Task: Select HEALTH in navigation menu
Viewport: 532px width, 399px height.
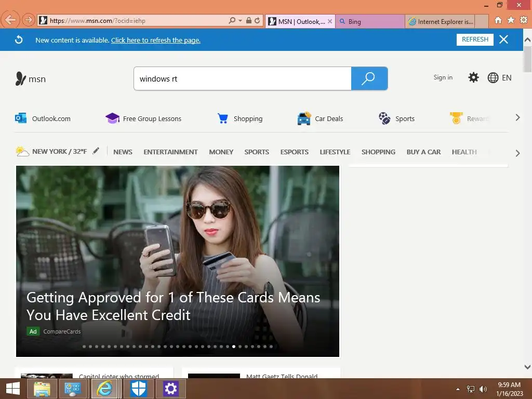Action: [464, 152]
